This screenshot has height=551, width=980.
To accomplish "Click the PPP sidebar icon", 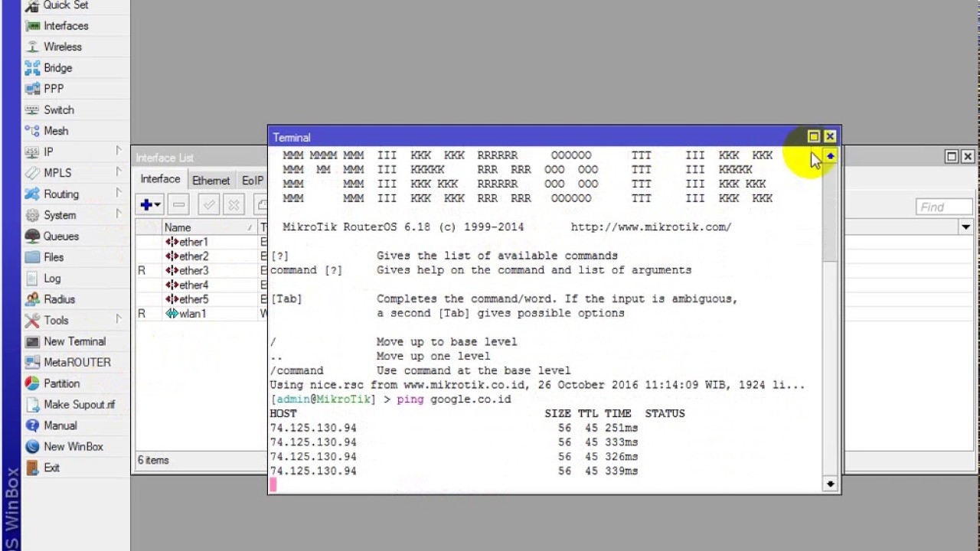I will [31, 89].
